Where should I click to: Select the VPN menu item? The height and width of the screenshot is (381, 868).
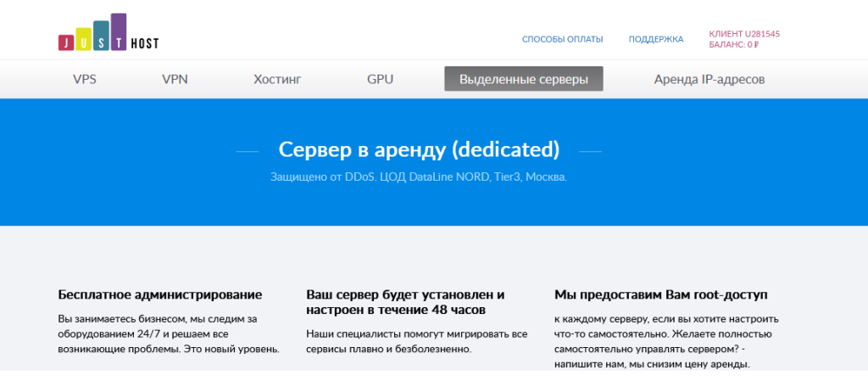click(175, 80)
